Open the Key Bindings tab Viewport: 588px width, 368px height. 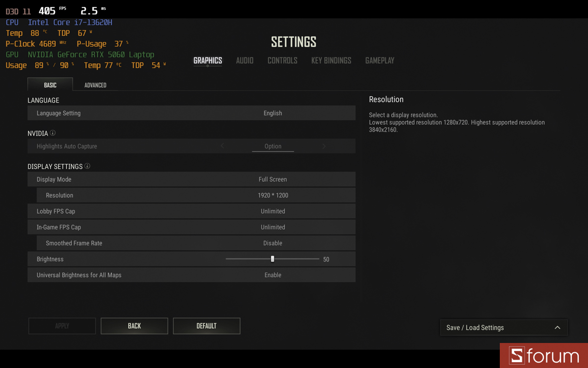(x=331, y=60)
